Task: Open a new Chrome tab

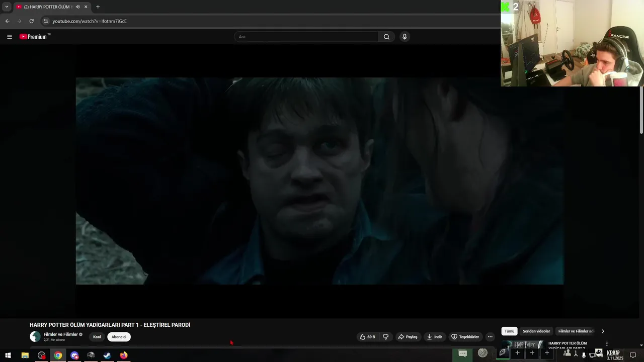Action: click(x=98, y=7)
